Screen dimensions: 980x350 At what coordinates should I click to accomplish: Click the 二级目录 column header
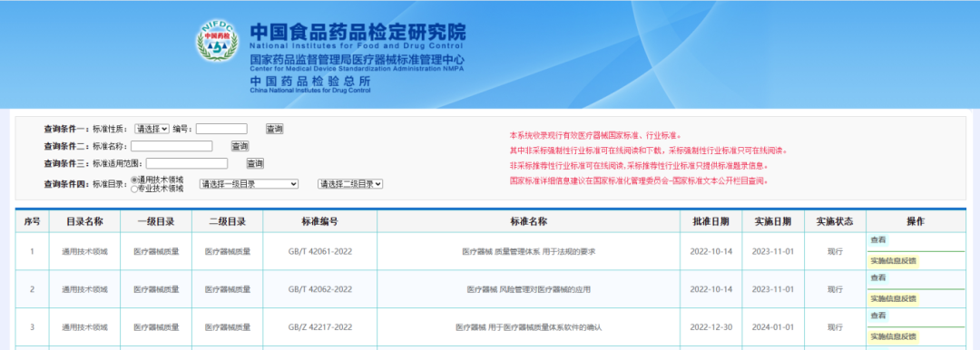click(x=228, y=221)
